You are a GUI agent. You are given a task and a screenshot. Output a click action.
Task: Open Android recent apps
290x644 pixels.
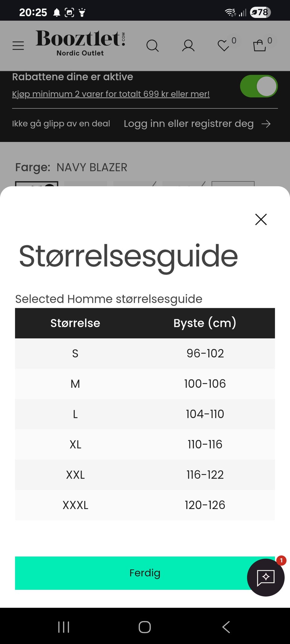point(64,627)
